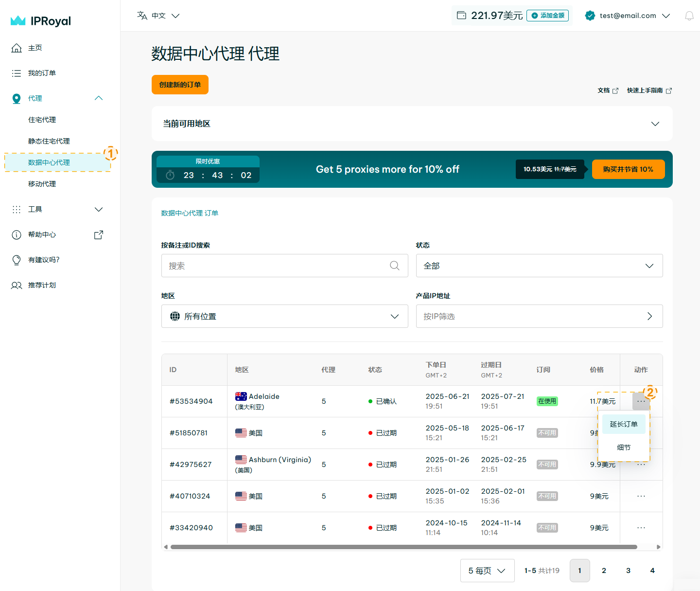Change the 5 每页 page size
The image size is (700, 591).
click(x=487, y=571)
